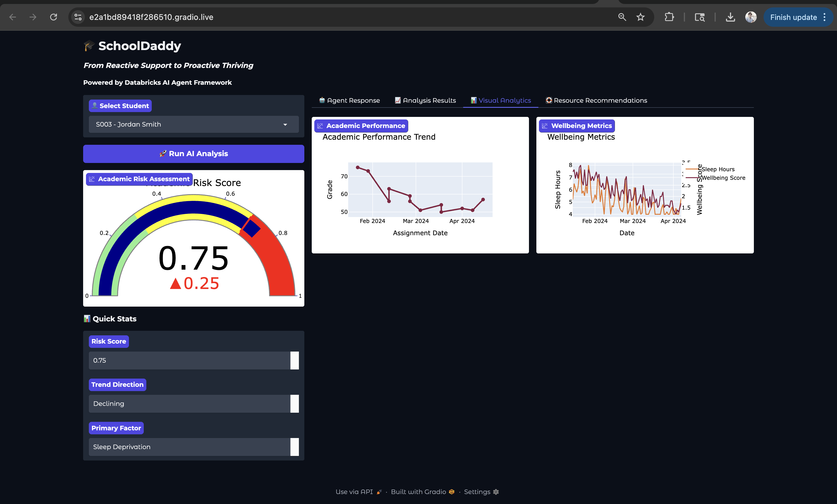Bookmark this page with the star icon
This screenshot has height=504, width=837.
pyautogui.click(x=640, y=17)
